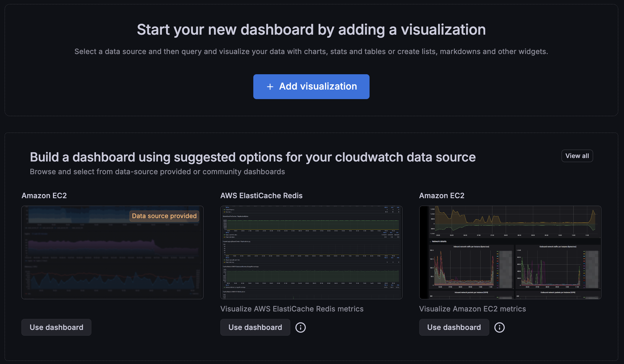Click the BytesUsedForCache panel title in the Redis preview

tap(235, 216)
